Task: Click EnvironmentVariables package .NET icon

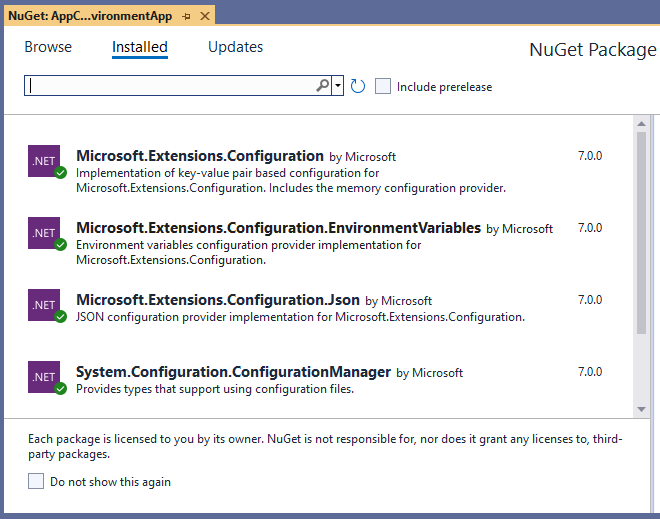Action: (x=44, y=233)
